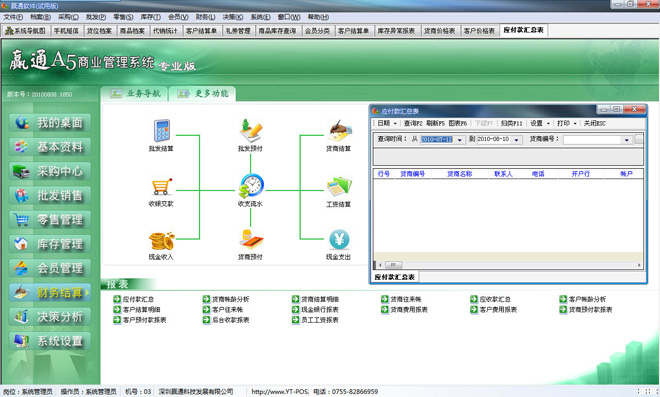This screenshot has height=397, width=660.
Task: Click 查询F2 in the report toolbar
Action: (x=413, y=123)
